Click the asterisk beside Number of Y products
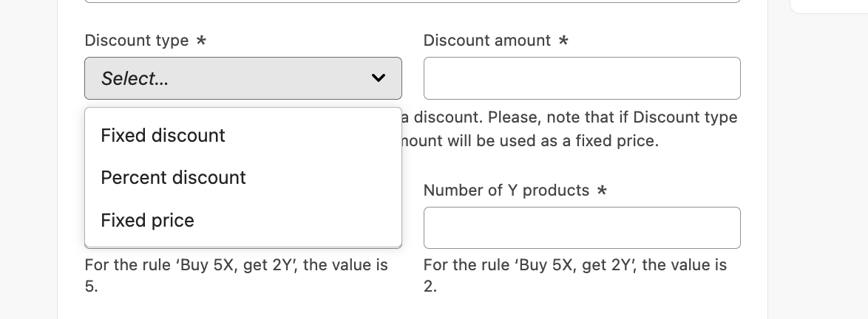This screenshot has height=319, width=868. [x=603, y=191]
